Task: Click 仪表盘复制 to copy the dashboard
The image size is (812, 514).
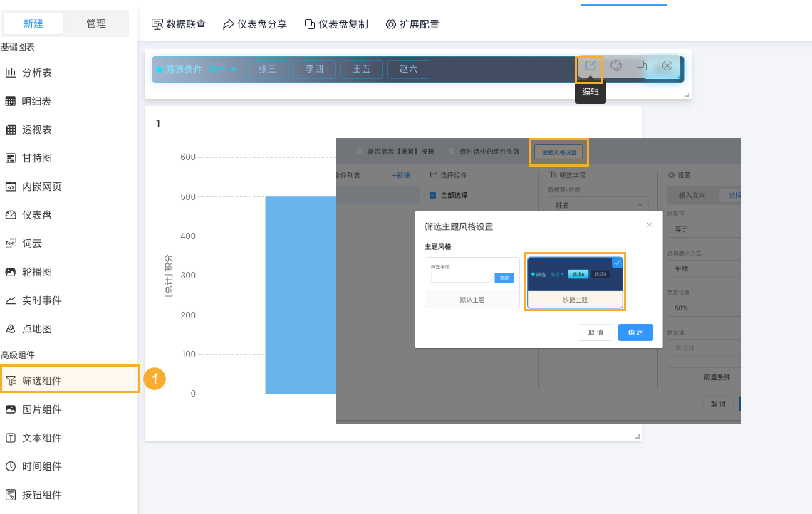Action: pyautogui.click(x=336, y=24)
